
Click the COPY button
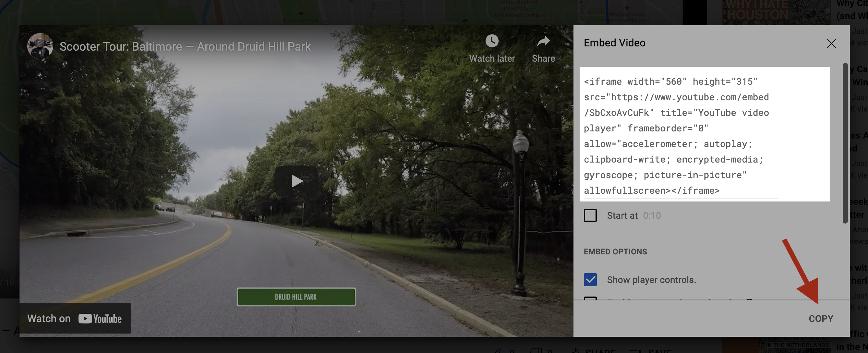821,319
